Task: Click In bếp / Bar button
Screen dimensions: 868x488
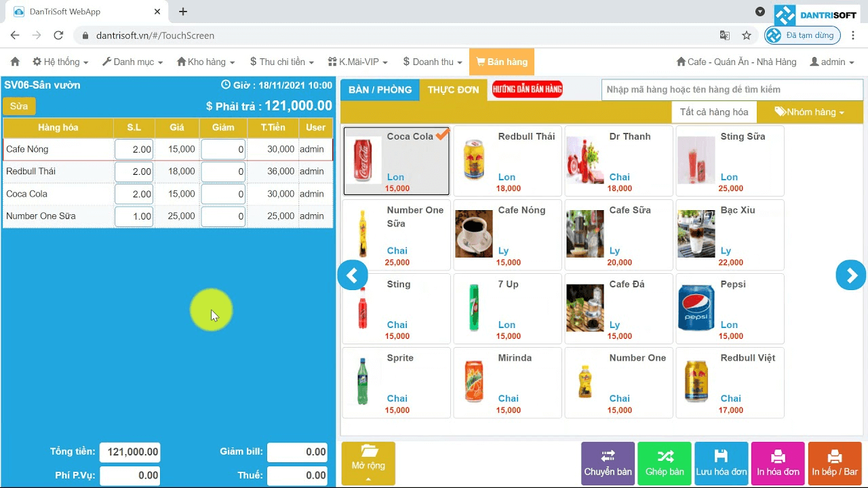Action: click(x=835, y=464)
